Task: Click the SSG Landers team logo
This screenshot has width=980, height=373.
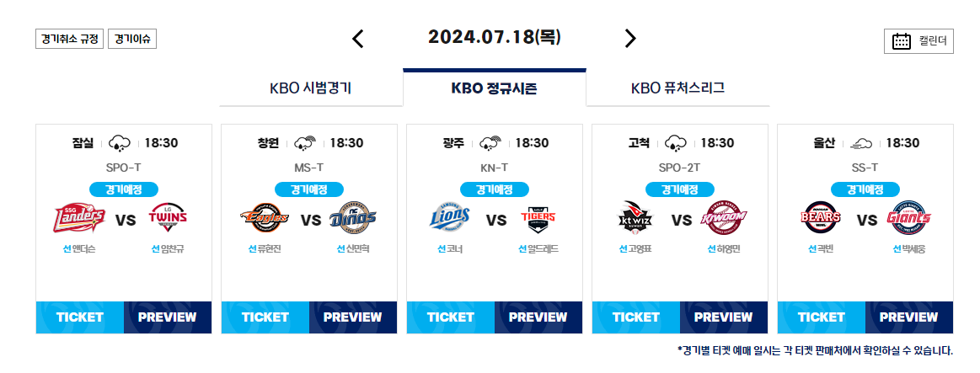Action: coord(78,218)
